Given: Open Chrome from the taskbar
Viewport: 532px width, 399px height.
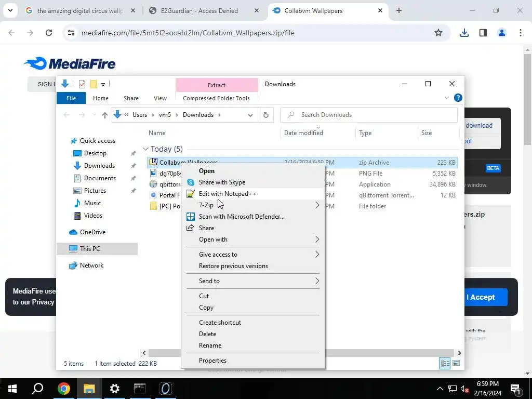Looking at the screenshot, I should click(63, 389).
